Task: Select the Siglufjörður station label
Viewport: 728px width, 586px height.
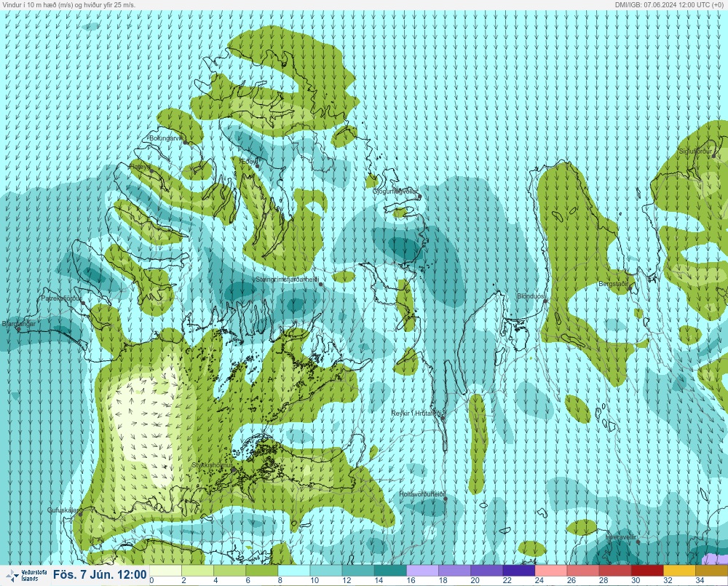Action: coord(695,151)
